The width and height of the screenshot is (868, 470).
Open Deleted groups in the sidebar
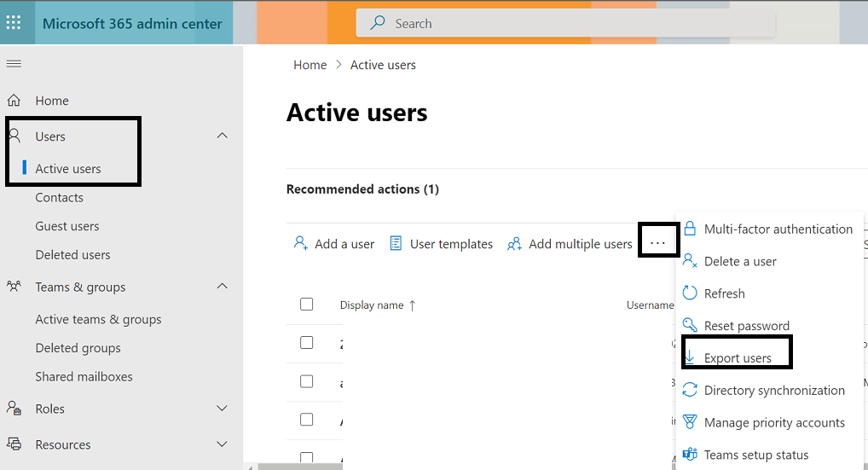coord(78,348)
